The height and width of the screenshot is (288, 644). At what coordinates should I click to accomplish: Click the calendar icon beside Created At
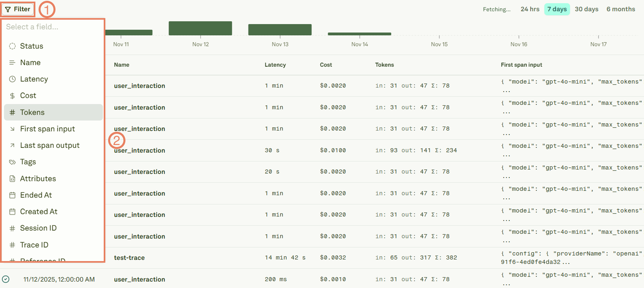(12, 212)
